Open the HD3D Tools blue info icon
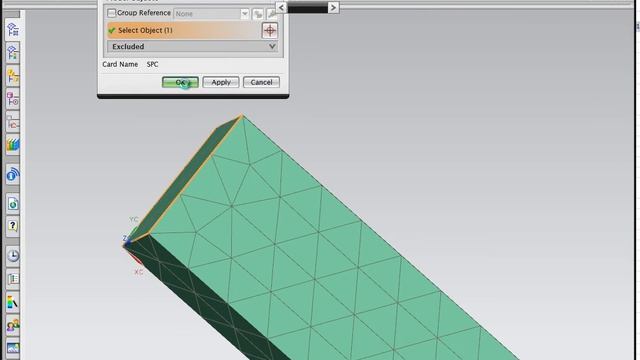Image resolution: width=640 pixels, height=360 pixels. [x=13, y=175]
